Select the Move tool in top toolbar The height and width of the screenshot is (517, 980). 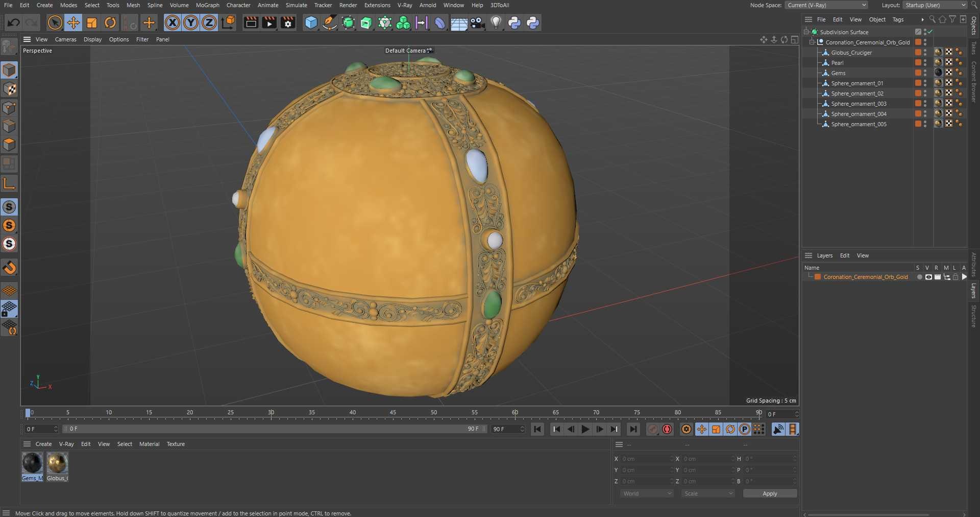(73, 22)
